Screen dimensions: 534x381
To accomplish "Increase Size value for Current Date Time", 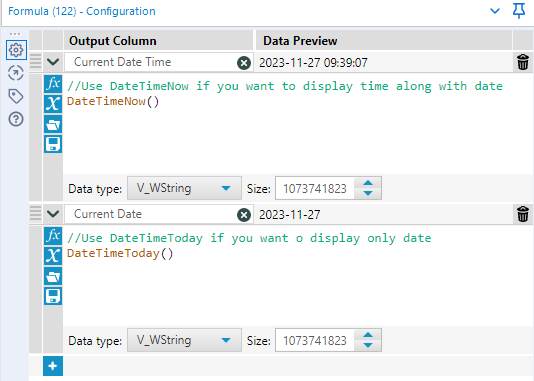I will [368, 183].
